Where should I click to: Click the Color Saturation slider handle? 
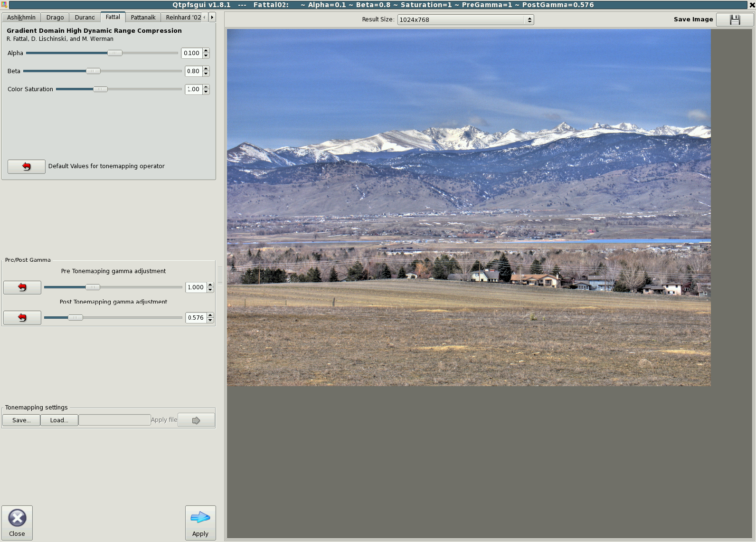[x=100, y=89]
